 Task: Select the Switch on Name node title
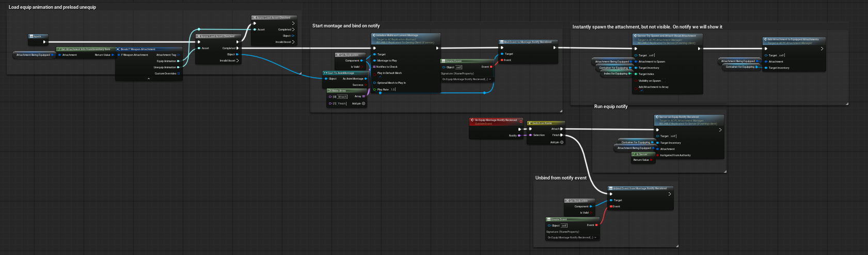tap(545, 123)
